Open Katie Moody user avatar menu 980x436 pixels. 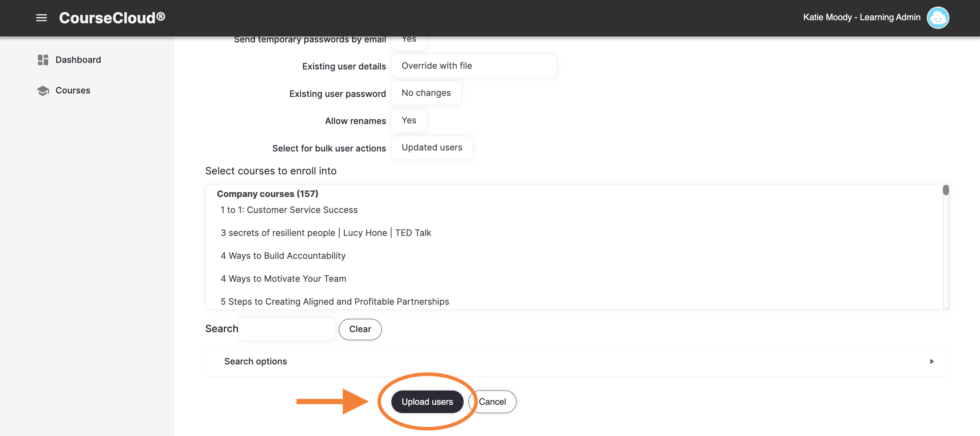[938, 17]
